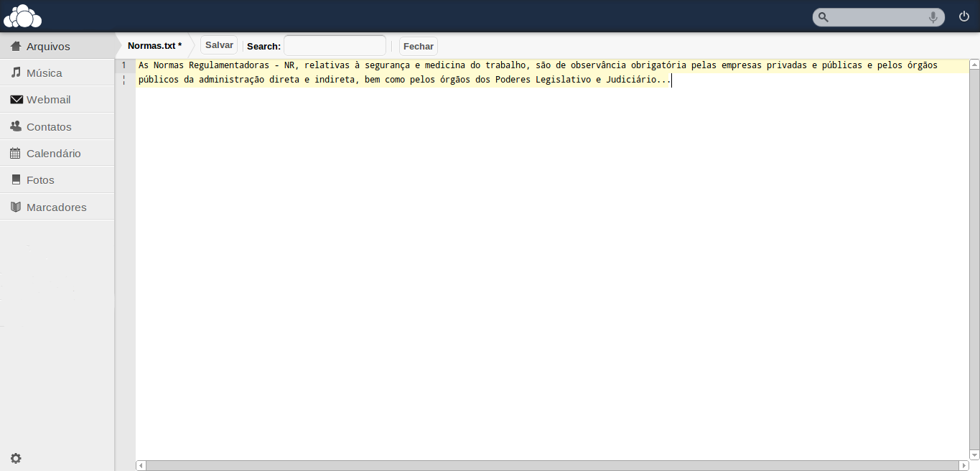Open Arquivos in the sidebar
The height and width of the screenshot is (471, 980).
click(x=57, y=46)
